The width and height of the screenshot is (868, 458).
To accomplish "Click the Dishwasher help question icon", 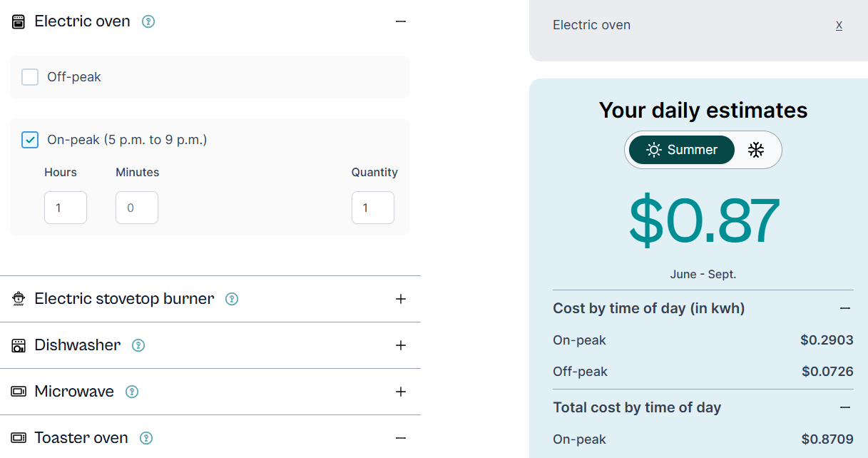I will coord(138,345).
